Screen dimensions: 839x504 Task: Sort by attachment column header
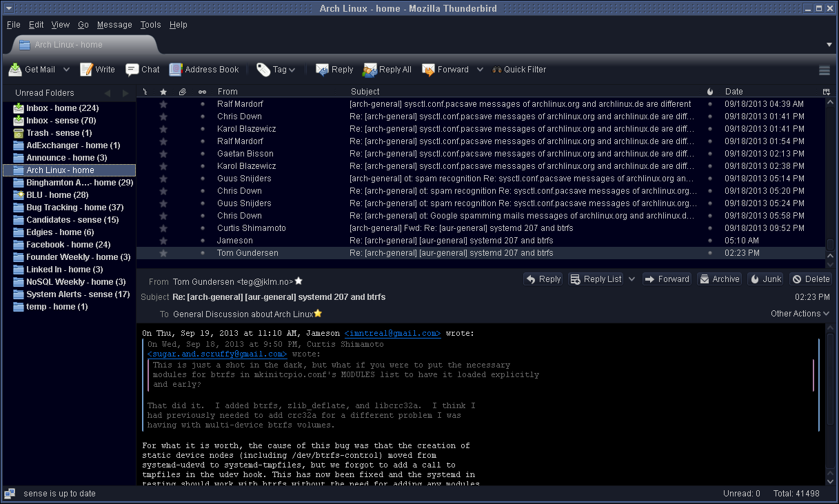click(183, 92)
